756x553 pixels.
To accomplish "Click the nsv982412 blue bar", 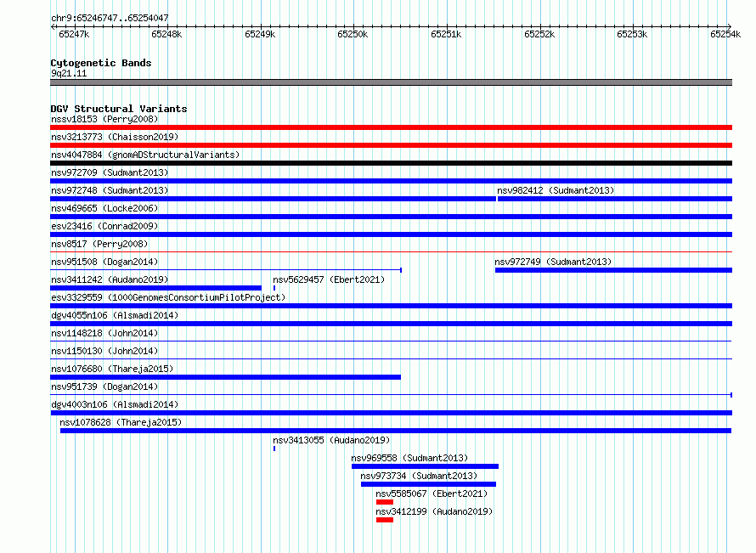I will click(615, 199).
